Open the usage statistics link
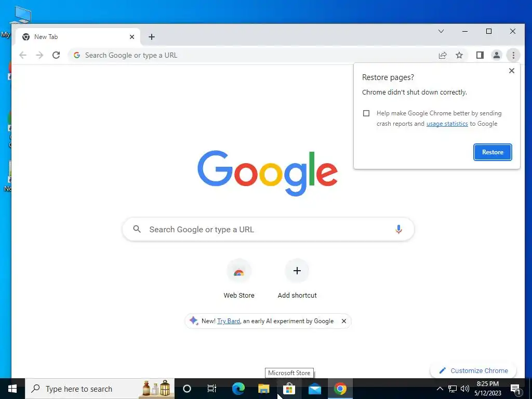The image size is (532, 399). (x=447, y=124)
